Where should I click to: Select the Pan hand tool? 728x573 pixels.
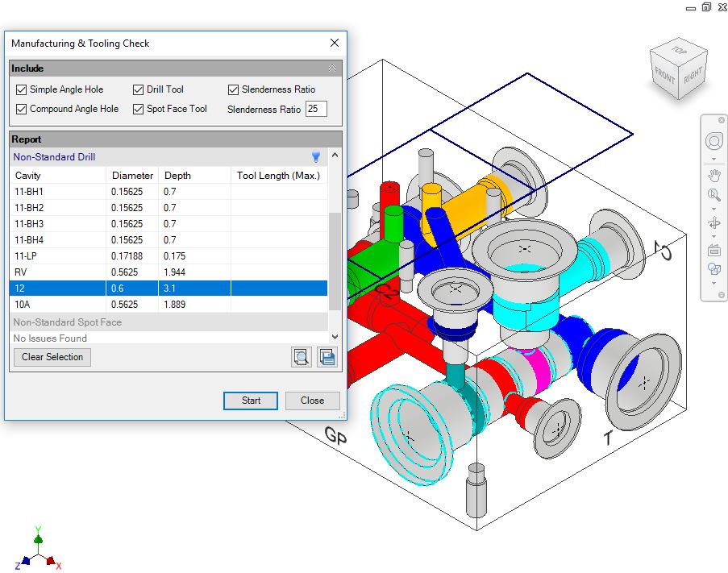click(713, 176)
